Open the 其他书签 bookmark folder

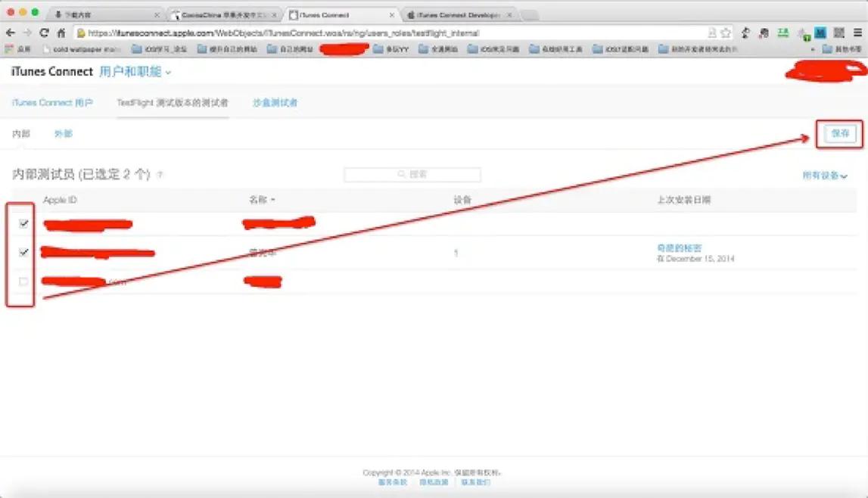(842, 49)
